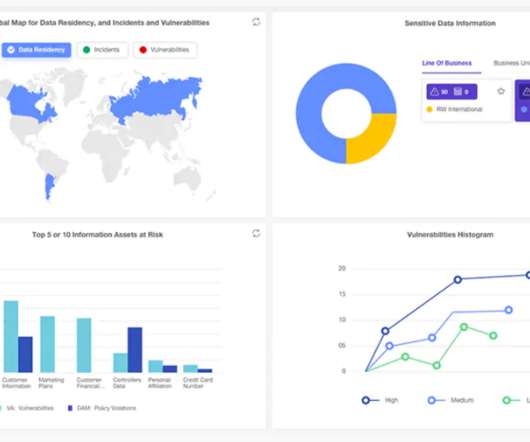The image size is (530, 442).
Task: Click the calendar icon in purple badge
Action: (x=458, y=92)
